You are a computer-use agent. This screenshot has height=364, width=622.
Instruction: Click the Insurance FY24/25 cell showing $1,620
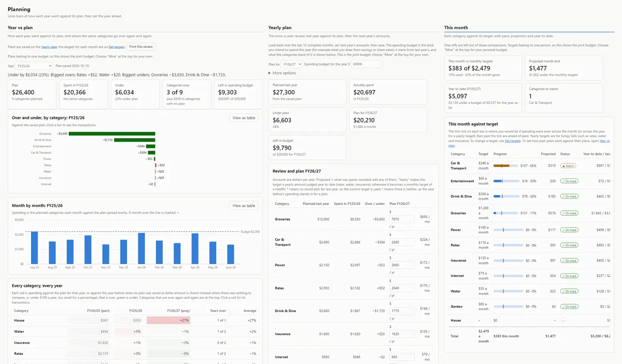89,343
